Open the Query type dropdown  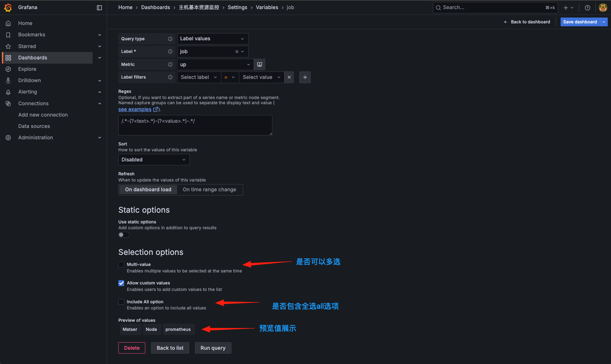(212, 38)
